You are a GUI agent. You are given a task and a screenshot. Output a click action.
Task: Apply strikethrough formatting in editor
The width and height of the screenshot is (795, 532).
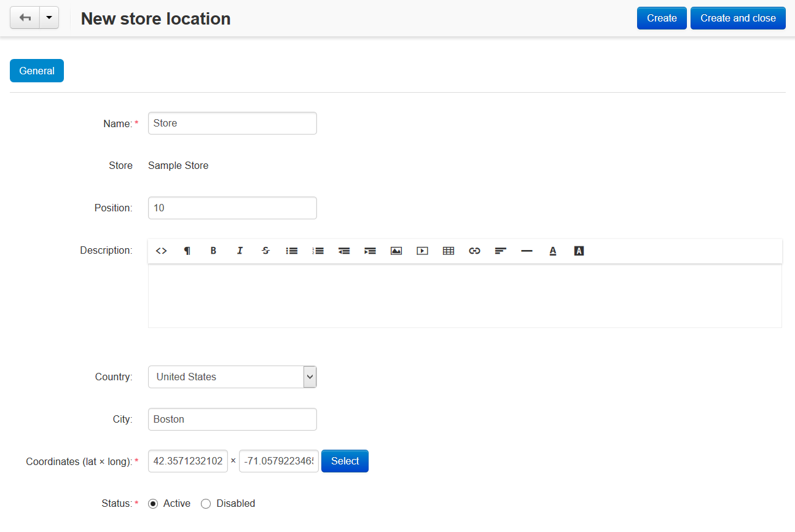pyautogui.click(x=265, y=251)
